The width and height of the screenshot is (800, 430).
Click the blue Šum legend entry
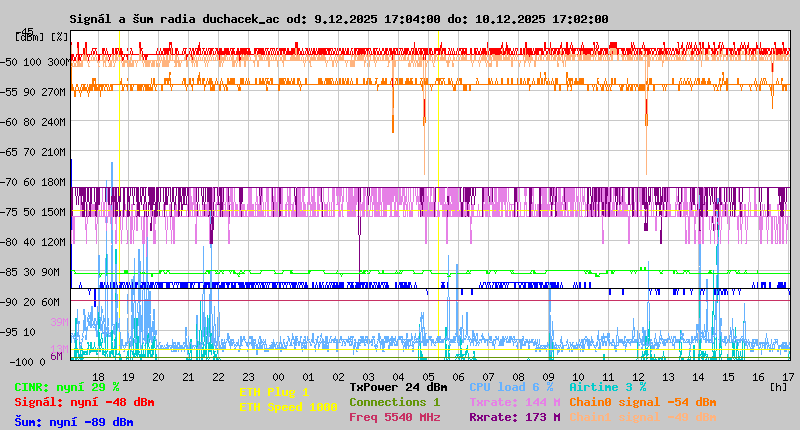click(73, 422)
